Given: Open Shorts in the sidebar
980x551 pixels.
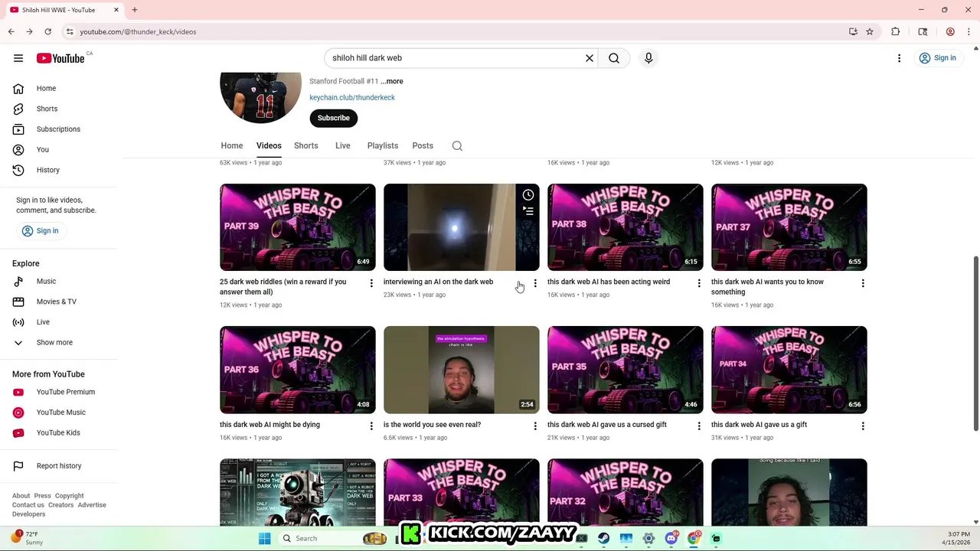Looking at the screenshot, I should pyautogui.click(x=47, y=109).
